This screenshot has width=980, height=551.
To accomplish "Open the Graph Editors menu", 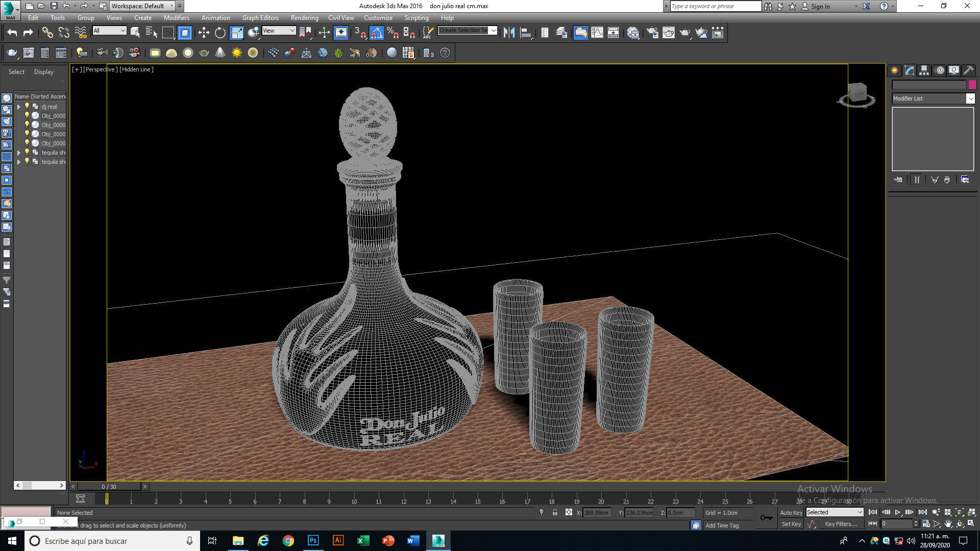I will (260, 17).
